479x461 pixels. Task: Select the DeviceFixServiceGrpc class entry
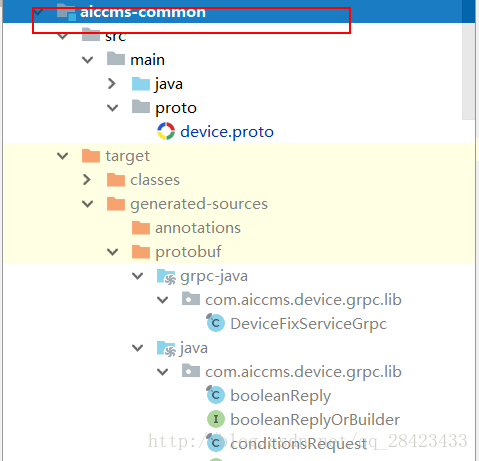point(309,324)
